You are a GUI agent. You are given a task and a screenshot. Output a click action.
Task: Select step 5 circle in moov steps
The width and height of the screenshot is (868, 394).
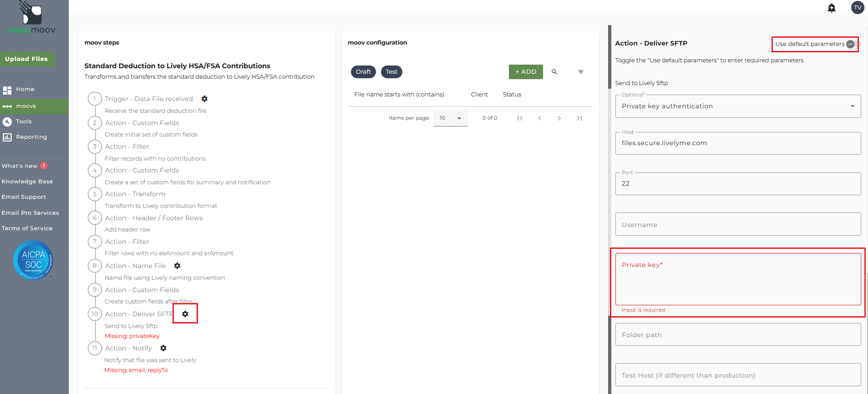point(95,194)
